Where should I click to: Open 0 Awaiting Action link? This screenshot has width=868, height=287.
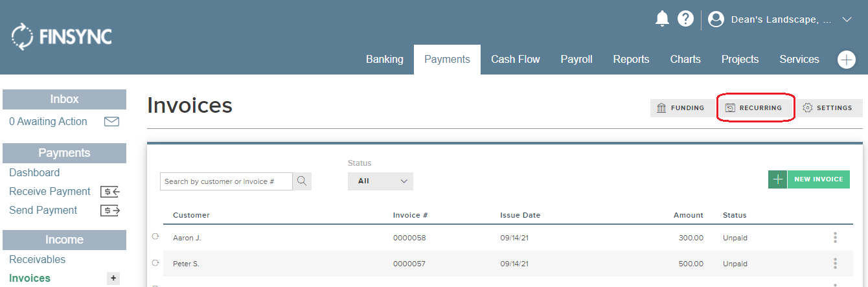[x=48, y=122]
